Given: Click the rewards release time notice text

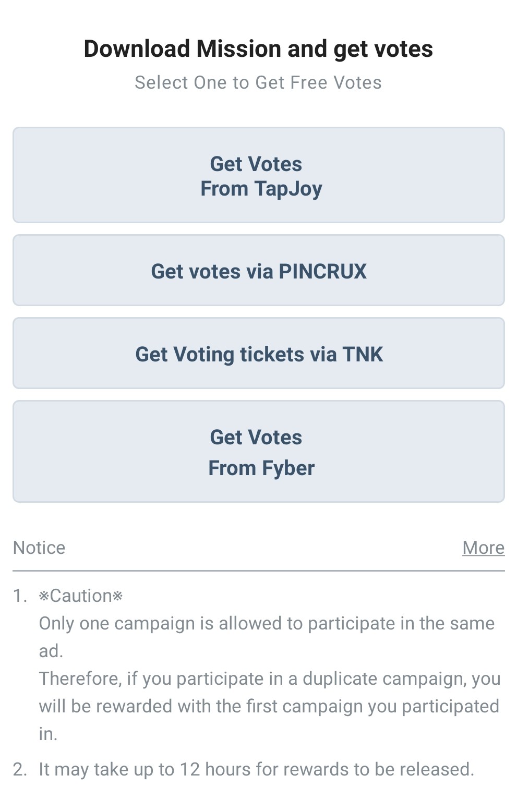Looking at the screenshot, I should [256, 769].
